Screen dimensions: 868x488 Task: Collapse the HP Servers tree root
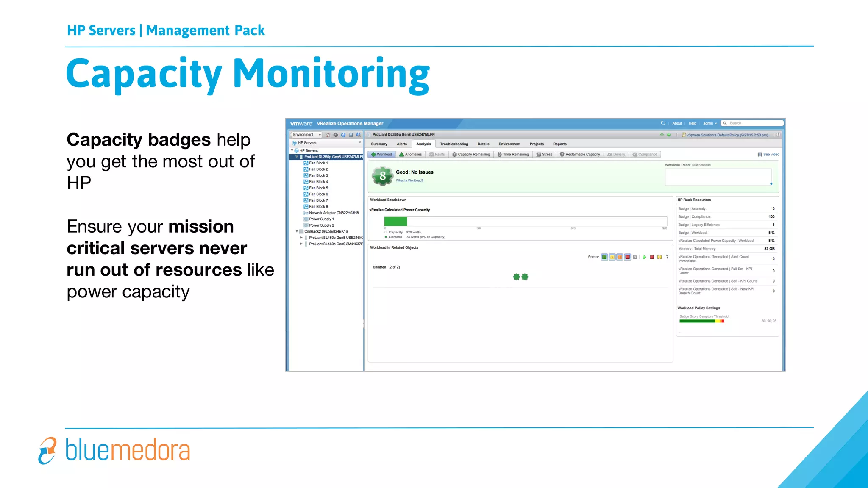pyautogui.click(x=292, y=150)
